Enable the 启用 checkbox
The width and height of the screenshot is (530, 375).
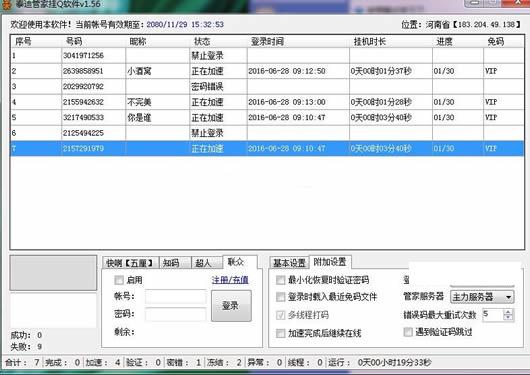pyautogui.click(x=119, y=280)
